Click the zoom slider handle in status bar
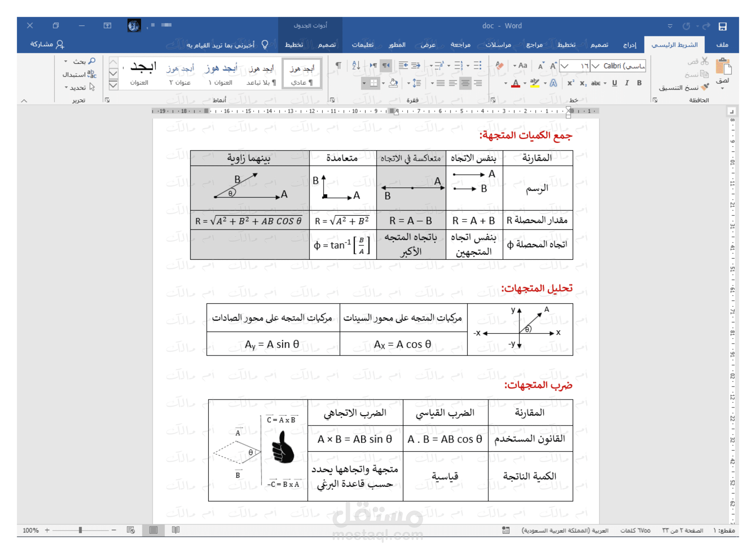Viewport: 756px width, 554px height. coord(80,530)
